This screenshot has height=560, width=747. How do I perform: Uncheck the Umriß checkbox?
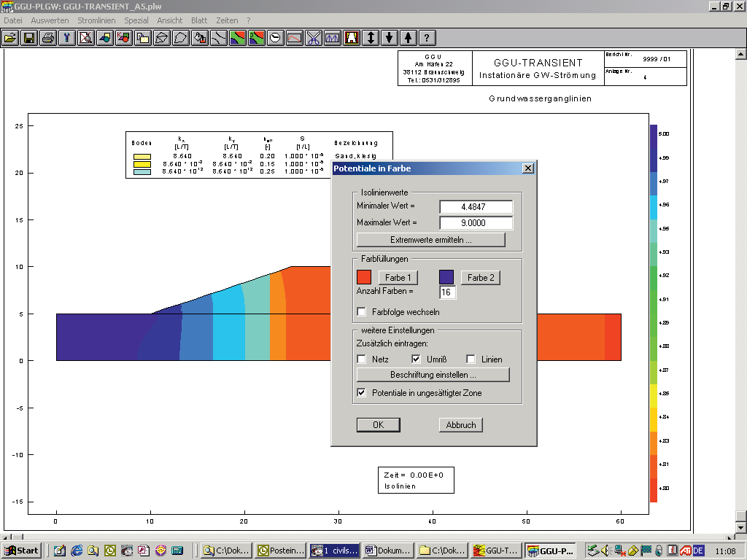click(417, 359)
